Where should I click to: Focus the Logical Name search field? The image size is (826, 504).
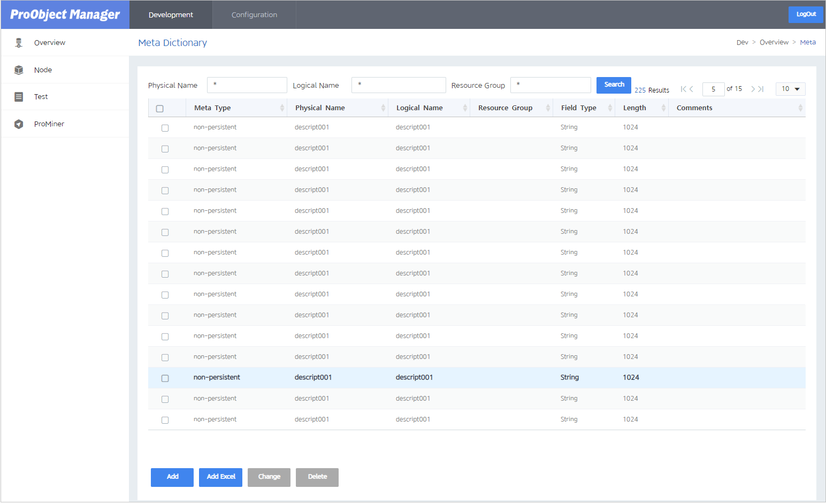(399, 85)
